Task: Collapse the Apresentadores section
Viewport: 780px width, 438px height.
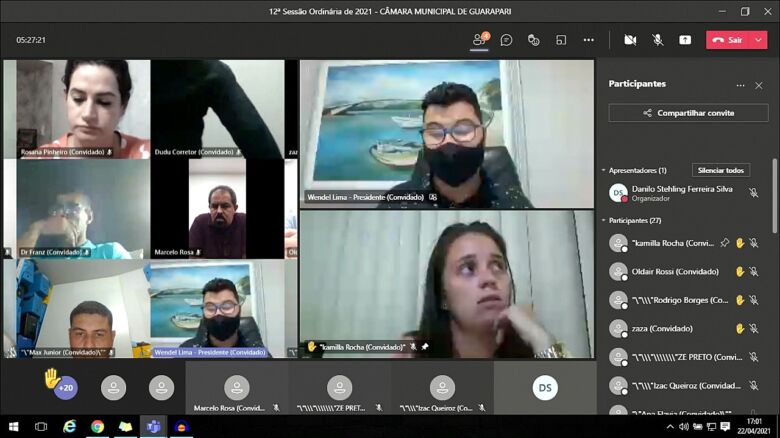Action: point(603,171)
